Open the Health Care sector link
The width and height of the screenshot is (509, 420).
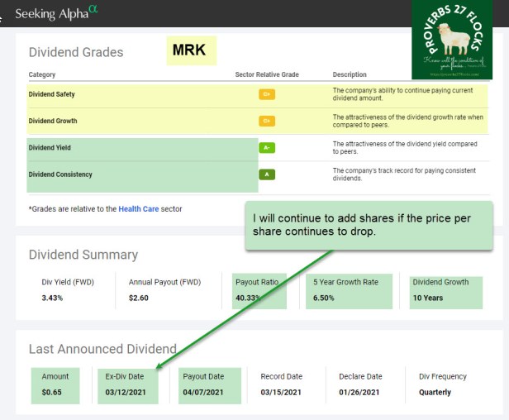[x=140, y=209]
